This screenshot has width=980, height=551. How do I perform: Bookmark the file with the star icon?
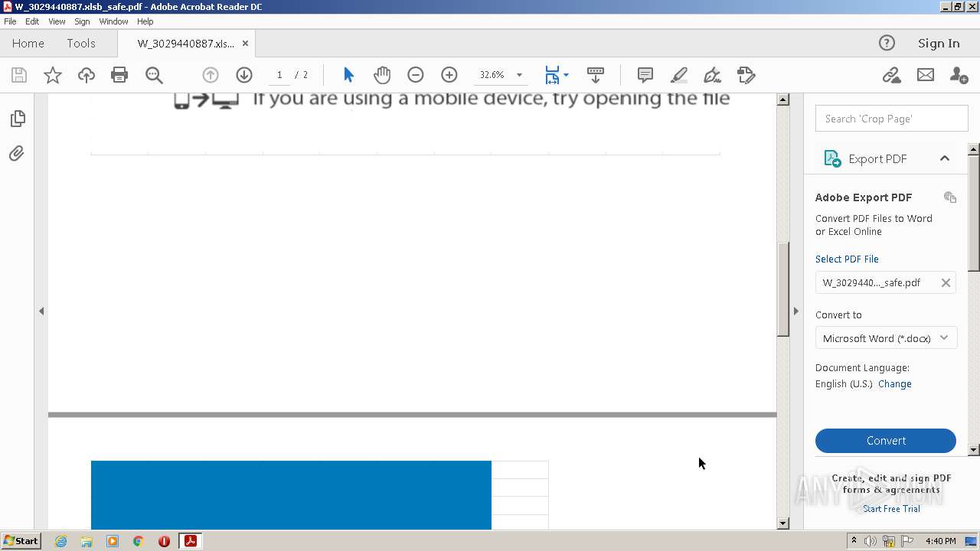53,75
